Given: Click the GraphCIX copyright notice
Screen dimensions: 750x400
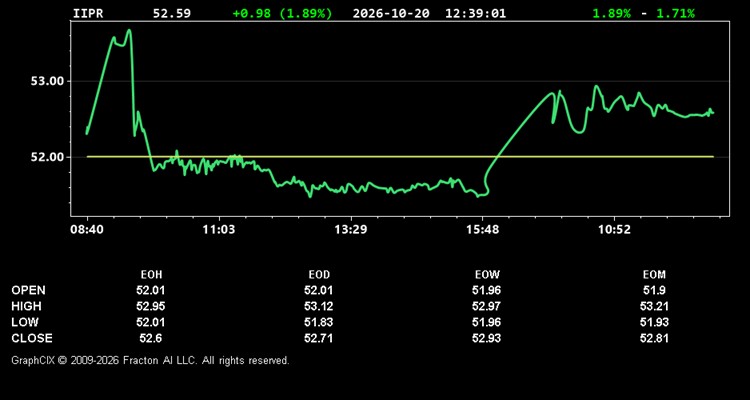Looking at the screenshot, I should tap(150, 360).
